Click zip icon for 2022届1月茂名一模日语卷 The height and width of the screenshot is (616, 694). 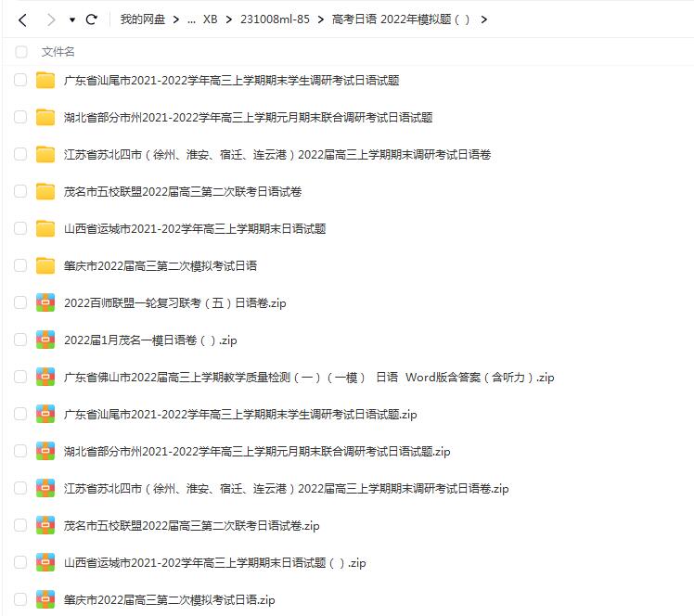45,340
